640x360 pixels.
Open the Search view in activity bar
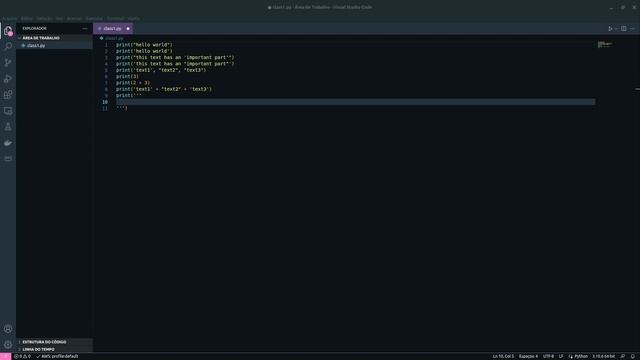point(8,47)
